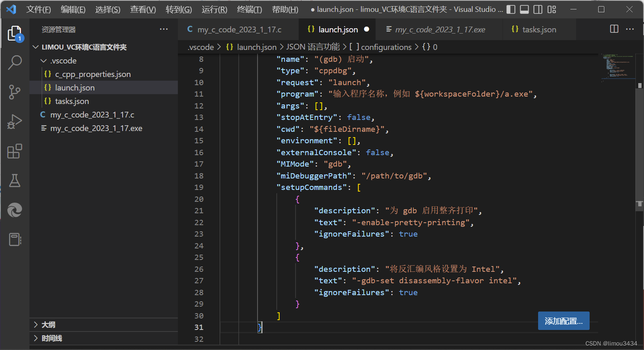Image resolution: width=644 pixels, height=350 pixels.
Task: Click the "/path/to/gdb" value text
Action: [394, 176]
